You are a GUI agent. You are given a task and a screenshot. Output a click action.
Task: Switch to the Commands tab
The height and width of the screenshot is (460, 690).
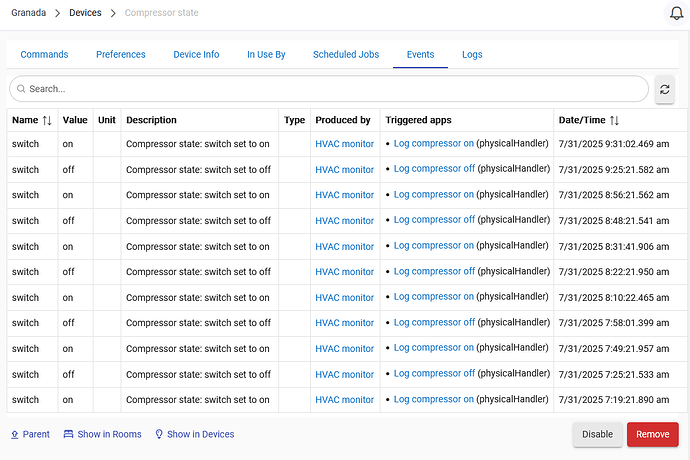click(x=44, y=54)
